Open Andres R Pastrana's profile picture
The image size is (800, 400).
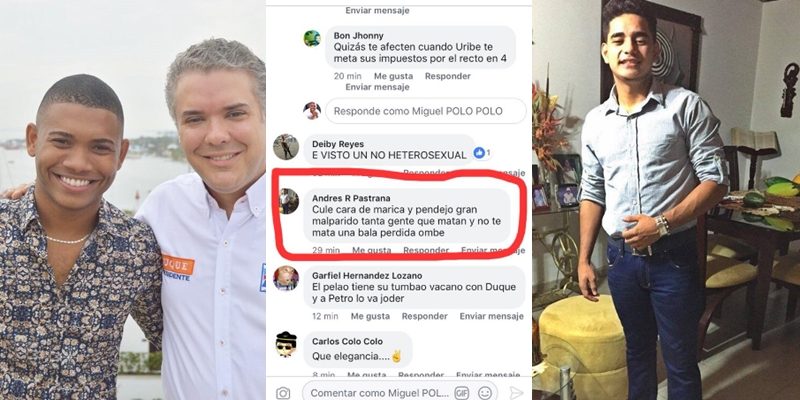tap(289, 201)
